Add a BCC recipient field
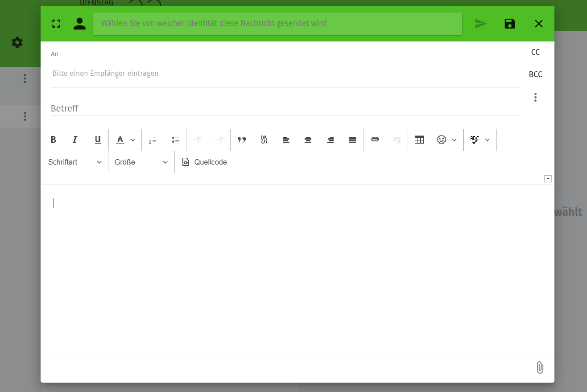Viewport: 587px width, 392px height. (x=536, y=74)
